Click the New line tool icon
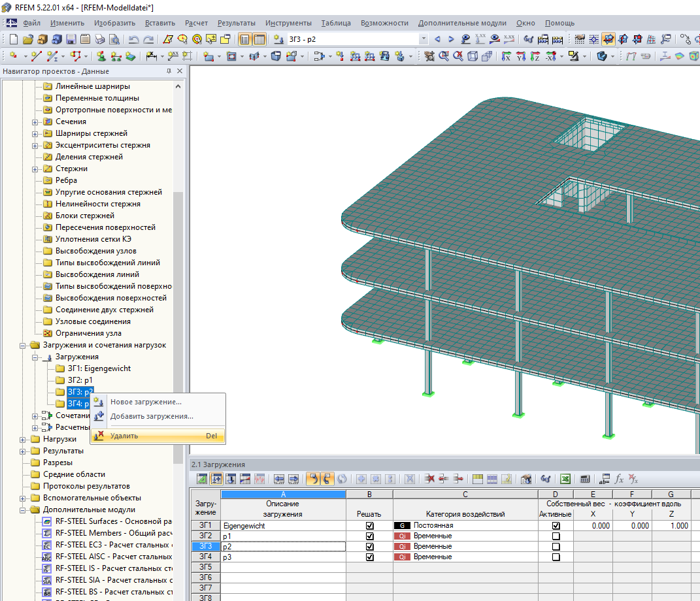Viewport: 700px width, 601px height. pos(37,56)
